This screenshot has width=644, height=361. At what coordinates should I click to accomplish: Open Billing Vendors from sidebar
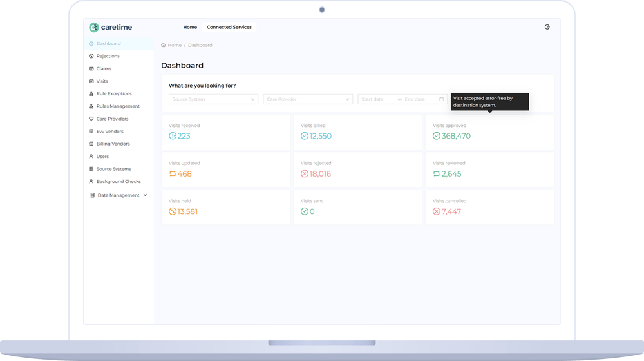coord(113,144)
